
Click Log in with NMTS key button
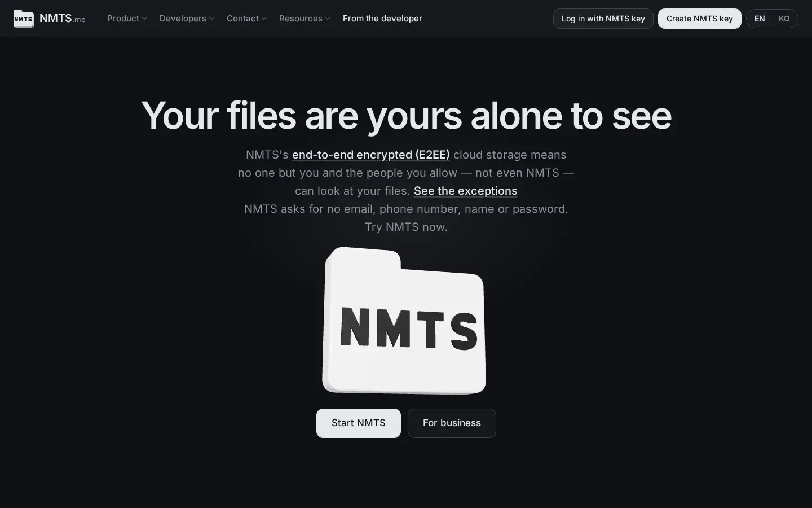coord(603,19)
